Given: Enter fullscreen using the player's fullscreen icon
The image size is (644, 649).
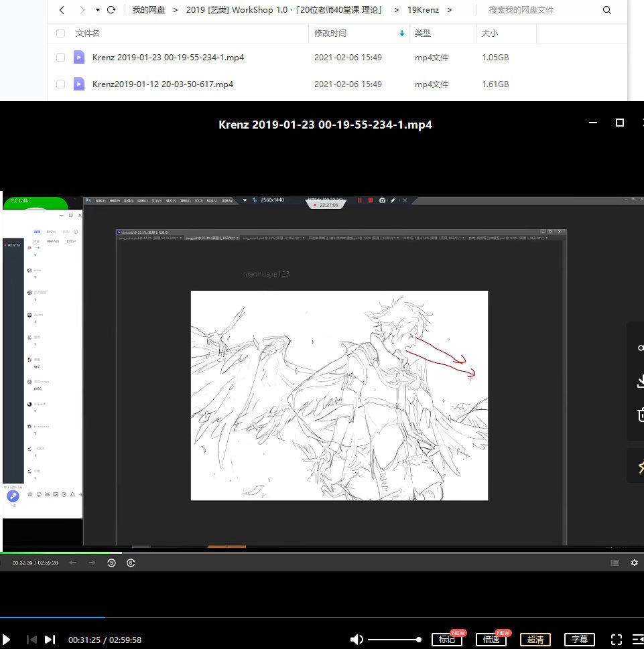Looking at the screenshot, I should click(616, 640).
